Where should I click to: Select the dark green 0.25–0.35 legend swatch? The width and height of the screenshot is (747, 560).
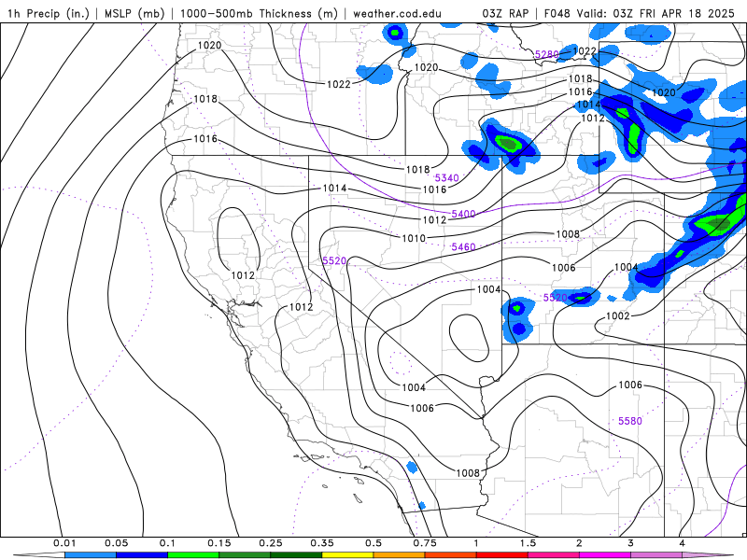[x=296, y=555]
